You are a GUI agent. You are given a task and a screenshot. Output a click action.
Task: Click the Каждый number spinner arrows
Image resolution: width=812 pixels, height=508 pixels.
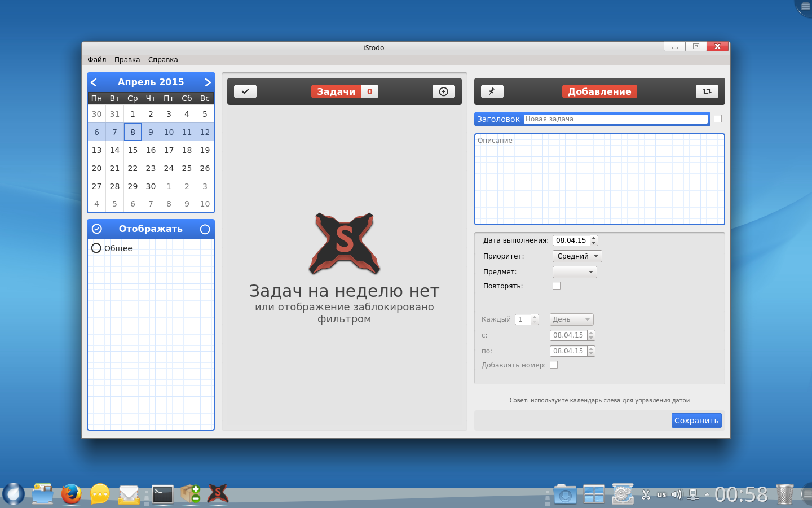(x=535, y=319)
